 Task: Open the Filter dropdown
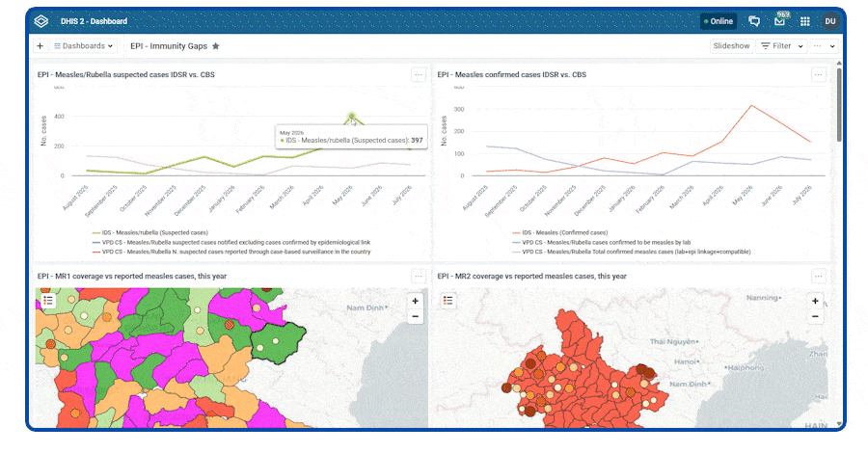point(782,46)
